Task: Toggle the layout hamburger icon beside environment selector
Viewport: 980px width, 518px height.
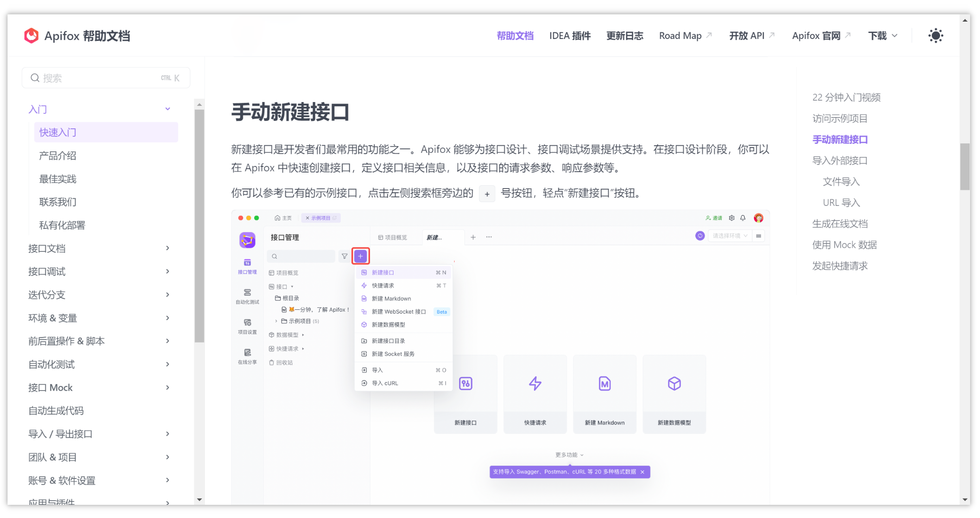Action: pos(759,235)
